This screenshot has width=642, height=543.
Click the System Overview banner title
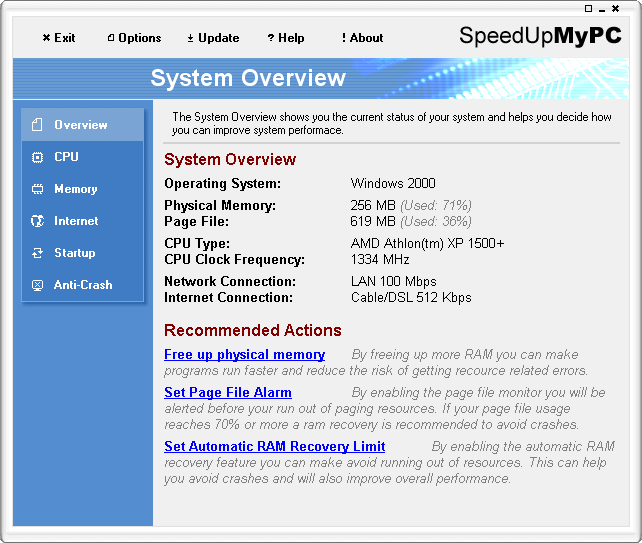[x=248, y=78]
